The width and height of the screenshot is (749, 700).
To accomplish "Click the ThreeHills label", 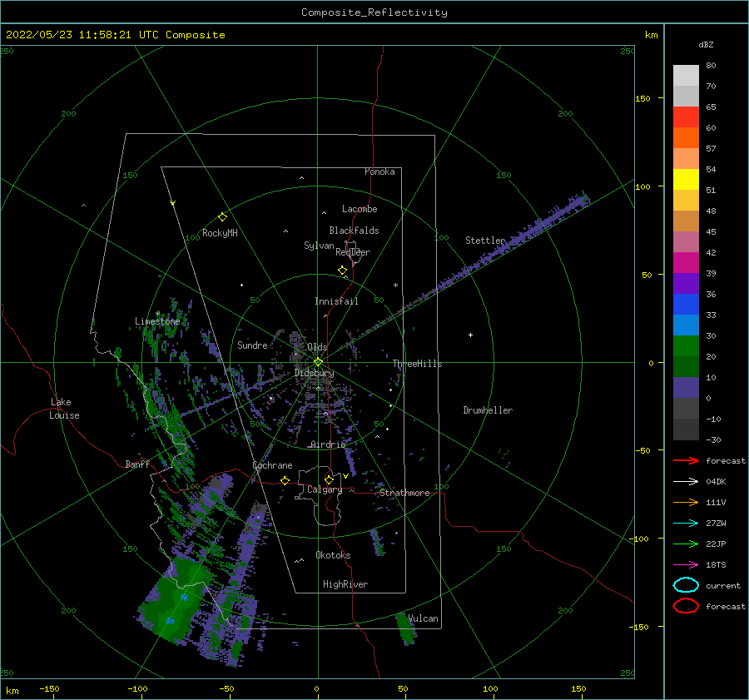I will [x=417, y=364].
